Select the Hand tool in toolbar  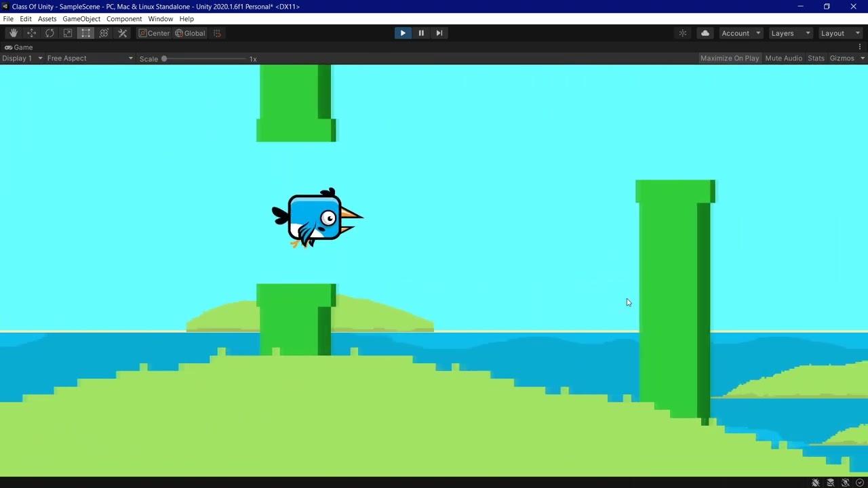13,33
